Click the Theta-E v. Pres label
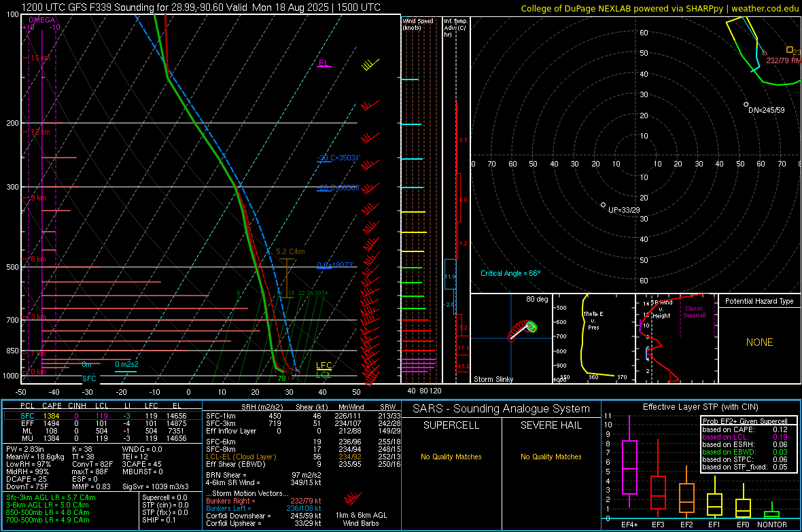Viewport: 802px width, 532px height. click(x=593, y=320)
